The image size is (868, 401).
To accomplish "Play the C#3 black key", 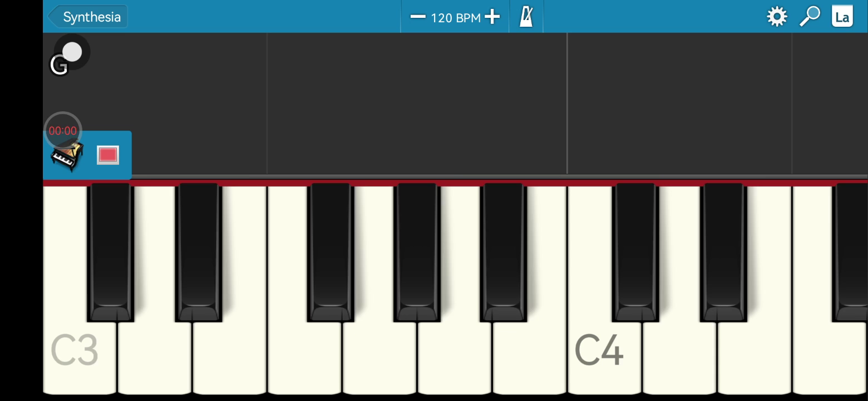I will coord(110,252).
